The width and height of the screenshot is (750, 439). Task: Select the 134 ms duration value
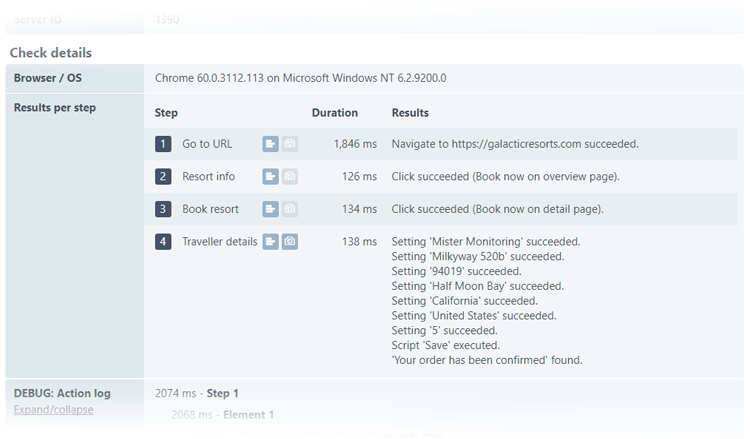(359, 209)
